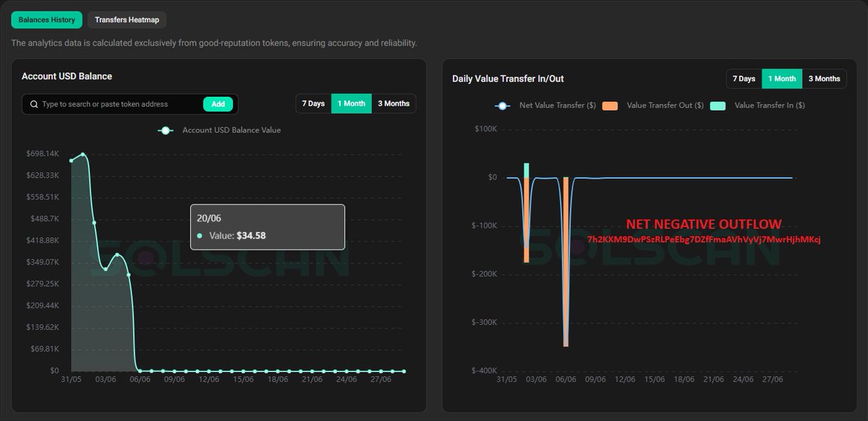Viewport: 868px width, 421px height.
Task: Click the green transfer-in bar near 03/06
Action: pyautogui.click(x=527, y=169)
